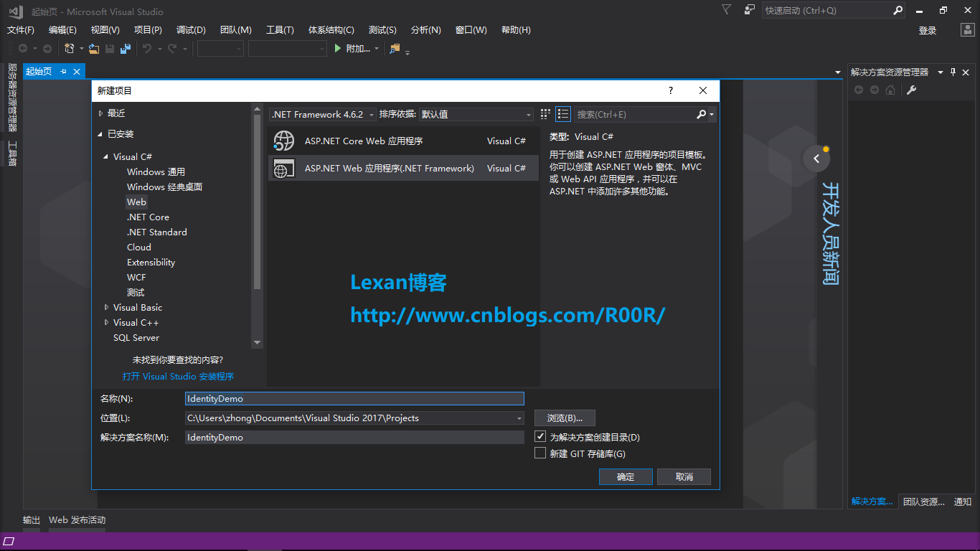Click the dialog help question mark
The height and width of the screenshot is (551, 980).
(x=671, y=90)
